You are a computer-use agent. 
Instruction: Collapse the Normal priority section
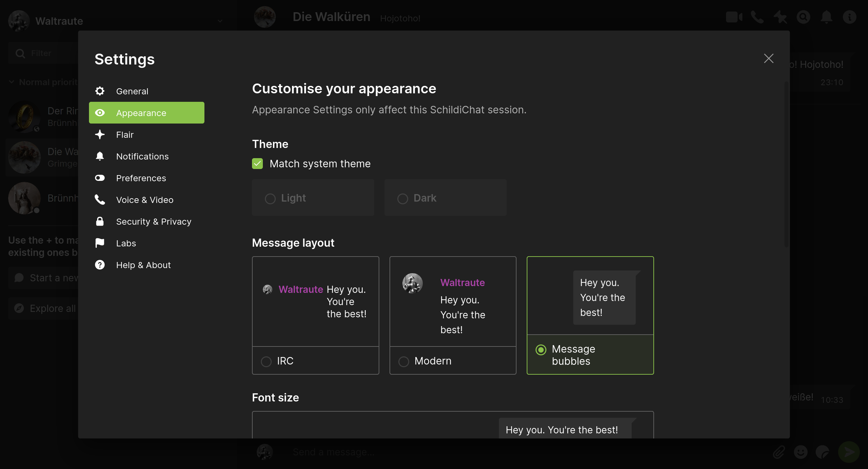12,82
